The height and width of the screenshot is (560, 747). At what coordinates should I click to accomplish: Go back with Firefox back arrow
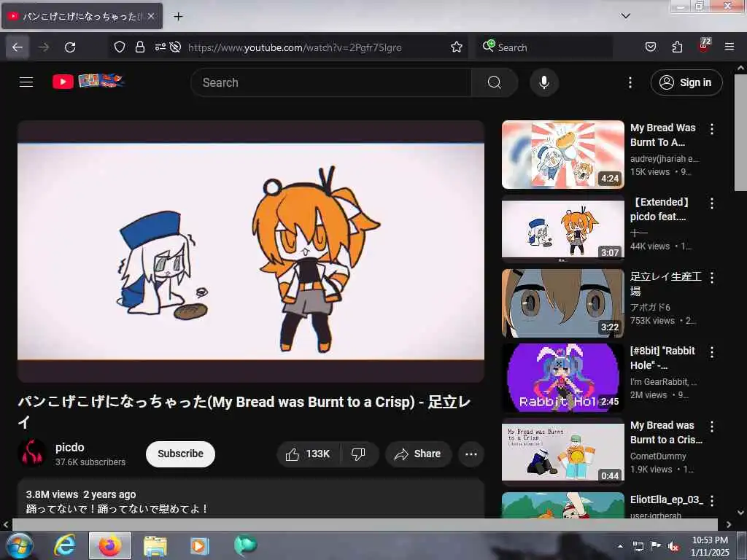tap(18, 47)
